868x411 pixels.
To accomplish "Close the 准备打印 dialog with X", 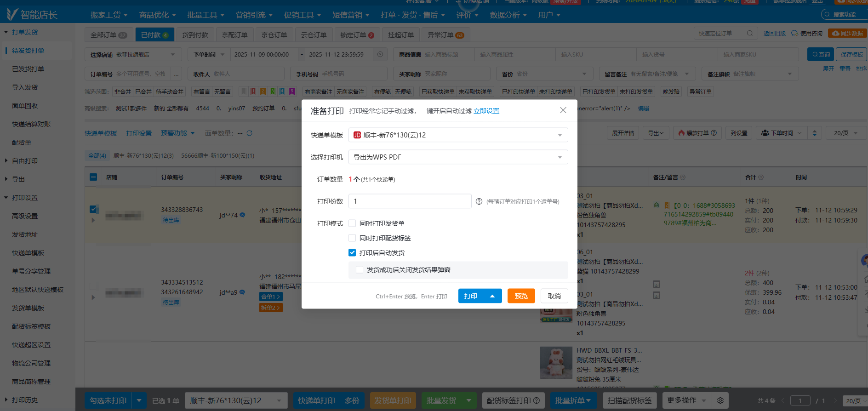I will tap(563, 110).
